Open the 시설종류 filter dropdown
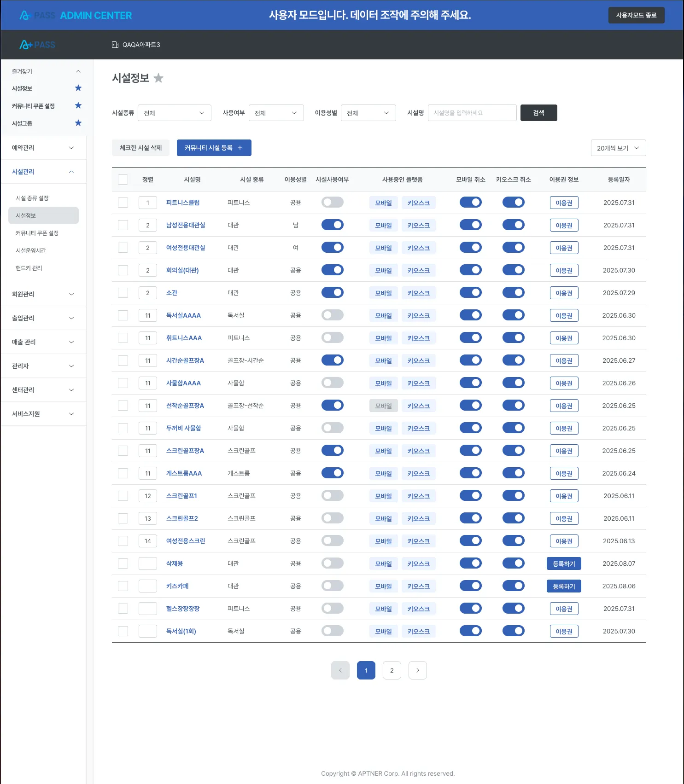 point(175,113)
